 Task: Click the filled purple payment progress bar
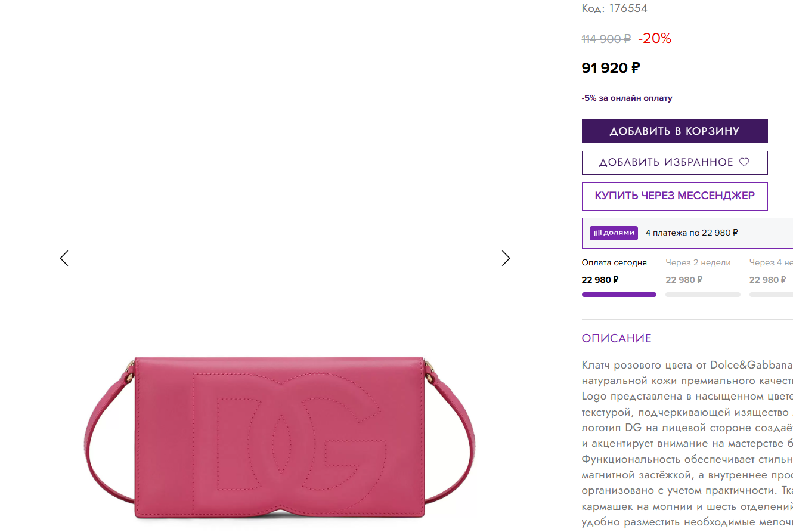coord(619,295)
